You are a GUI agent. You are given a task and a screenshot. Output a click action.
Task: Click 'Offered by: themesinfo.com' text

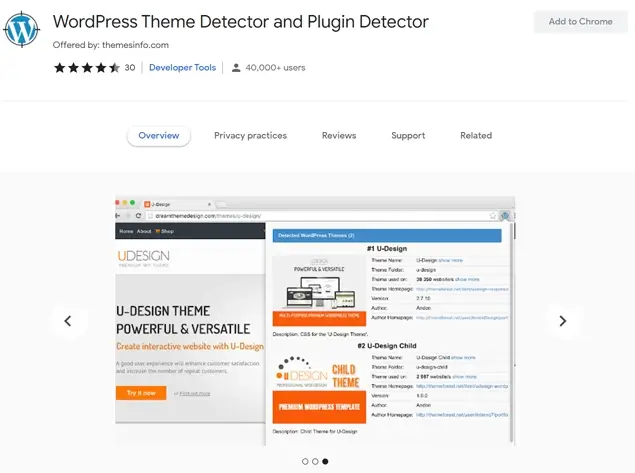(x=111, y=45)
